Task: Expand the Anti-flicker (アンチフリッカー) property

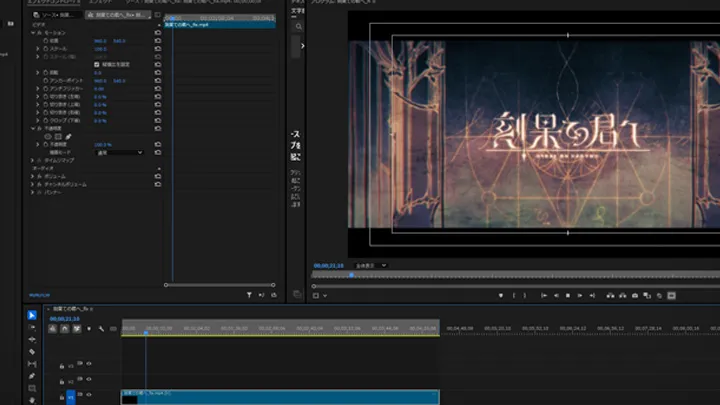Action: [x=38, y=89]
